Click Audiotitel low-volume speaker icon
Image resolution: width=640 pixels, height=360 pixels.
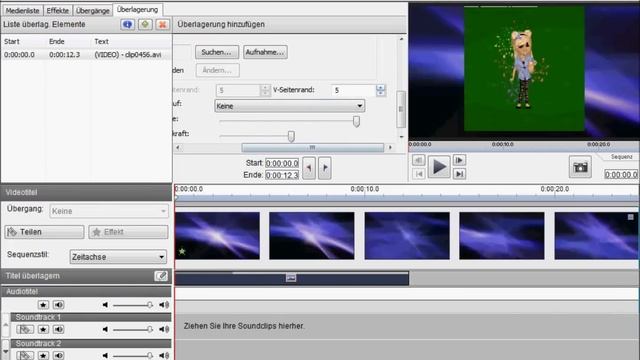[x=105, y=305]
